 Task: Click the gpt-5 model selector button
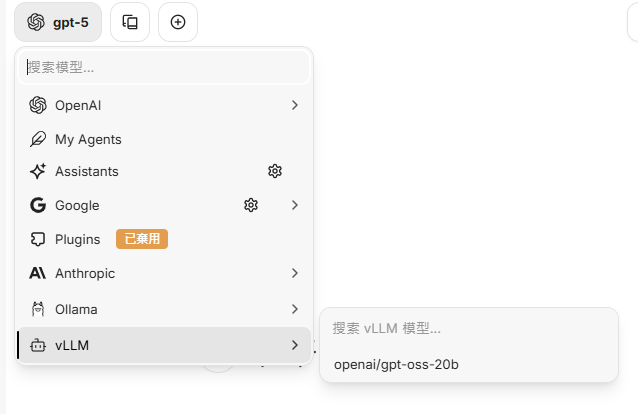tap(58, 22)
